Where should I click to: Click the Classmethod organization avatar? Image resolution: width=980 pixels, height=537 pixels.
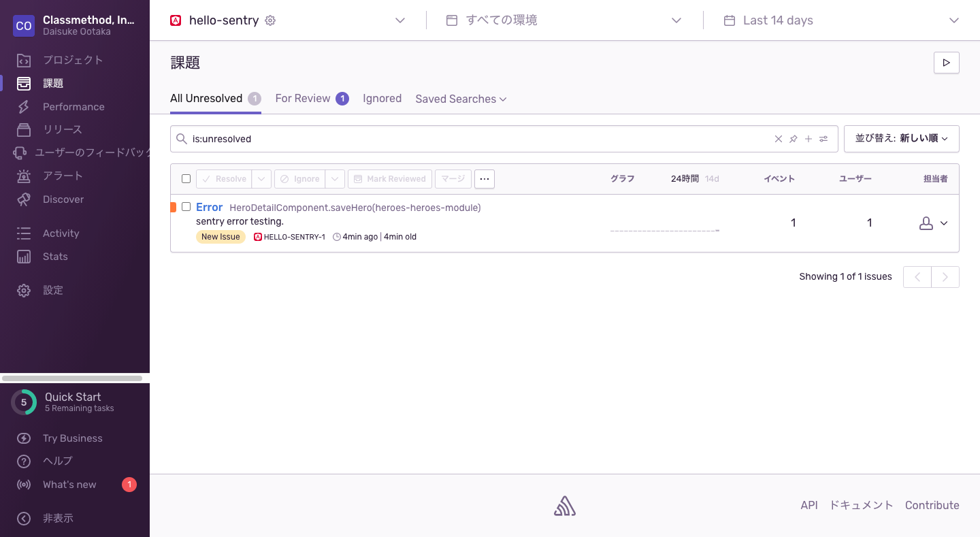point(24,26)
